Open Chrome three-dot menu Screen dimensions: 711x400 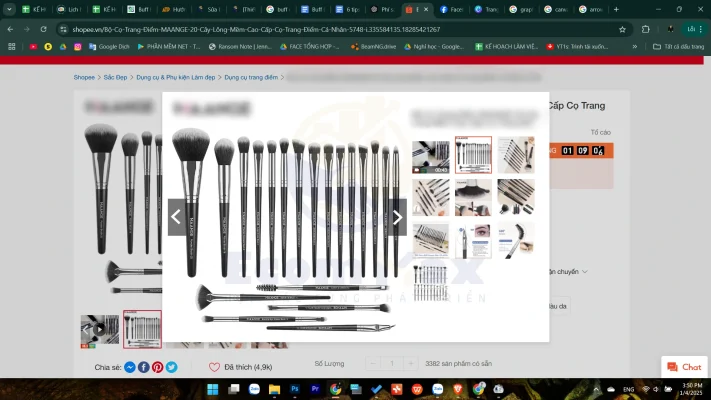coord(701,29)
